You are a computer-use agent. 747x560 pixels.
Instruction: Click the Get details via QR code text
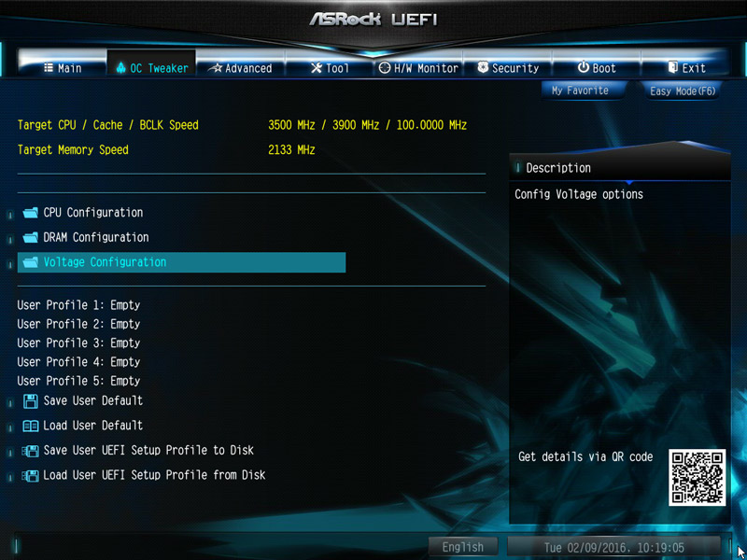pos(585,457)
